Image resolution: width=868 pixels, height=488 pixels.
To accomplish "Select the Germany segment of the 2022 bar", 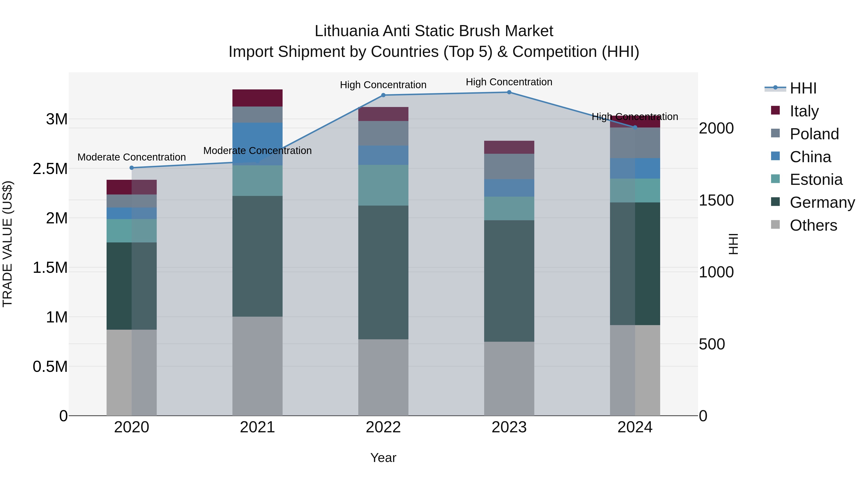I will [383, 273].
